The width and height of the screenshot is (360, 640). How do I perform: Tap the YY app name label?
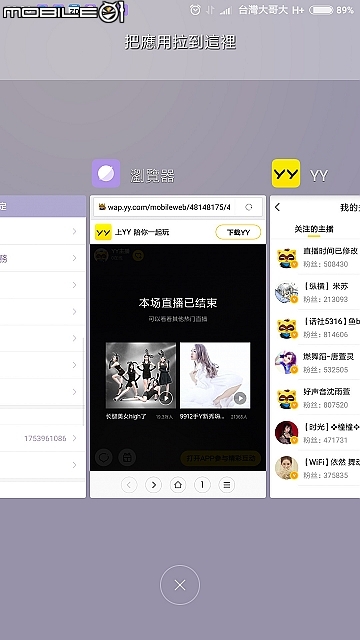tap(319, 176)
